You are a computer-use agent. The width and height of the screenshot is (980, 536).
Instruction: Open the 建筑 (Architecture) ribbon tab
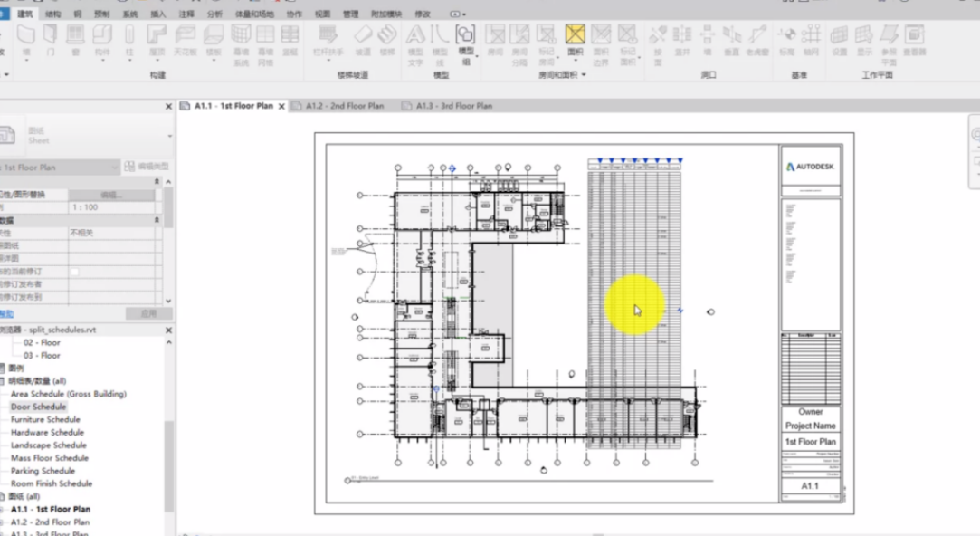click(x=25, y=14)
